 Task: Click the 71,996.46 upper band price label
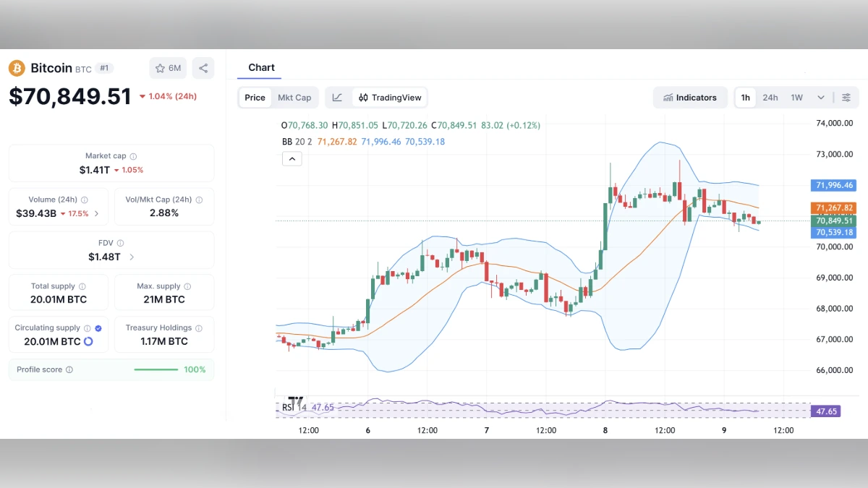833,185
